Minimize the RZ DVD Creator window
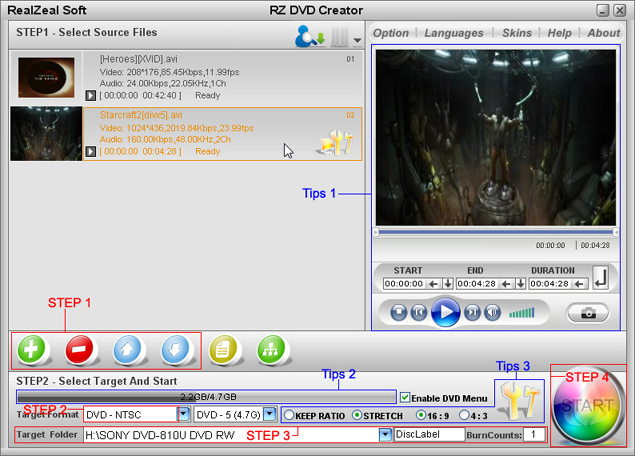Screen dimensions: 635x456 [x=603, y=10]
